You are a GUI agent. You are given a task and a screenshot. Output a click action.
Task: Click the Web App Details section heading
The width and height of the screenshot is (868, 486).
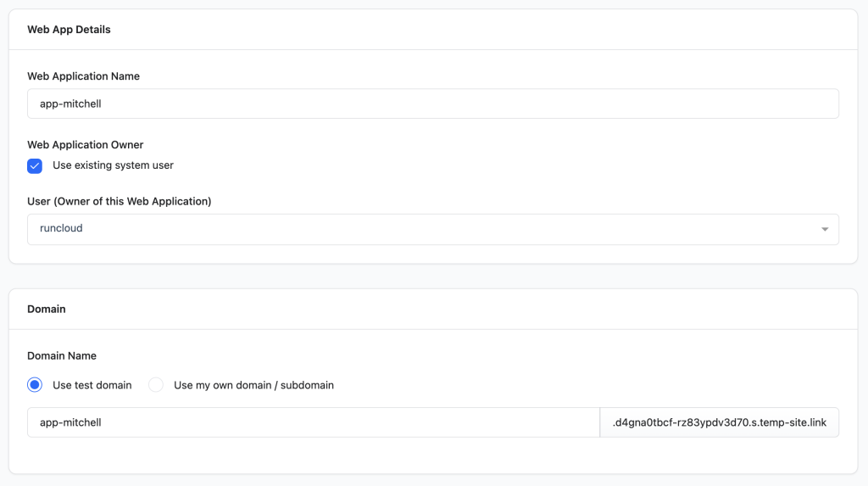point(69,30)
